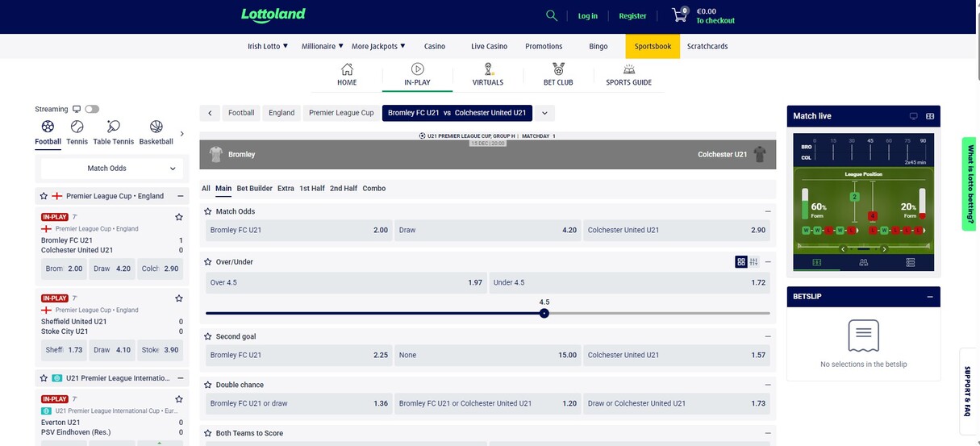
Task: Collapse the Betslip panel
Action: 930,297
